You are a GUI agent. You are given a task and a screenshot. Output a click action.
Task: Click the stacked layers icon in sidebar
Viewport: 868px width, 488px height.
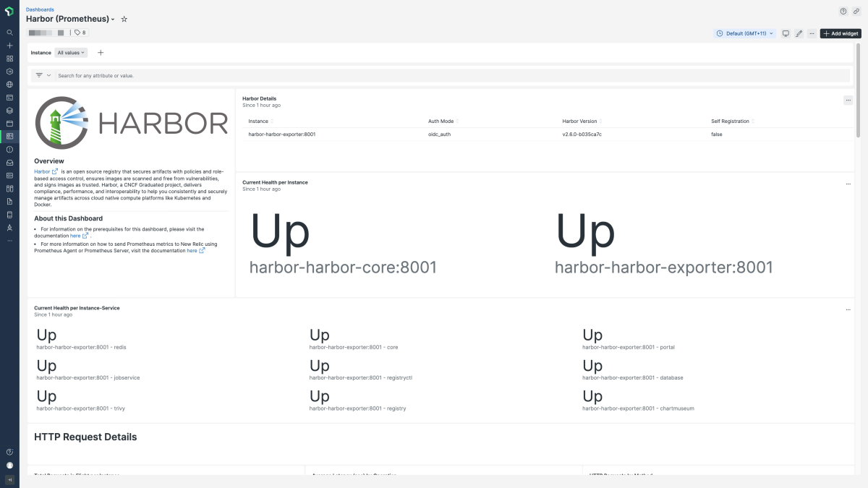tap(9, 111)
